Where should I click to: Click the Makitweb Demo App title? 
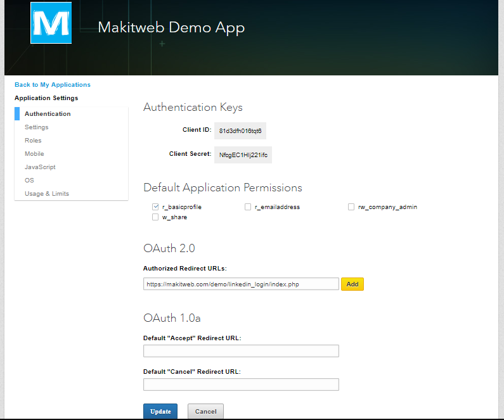tap(171, 28)
